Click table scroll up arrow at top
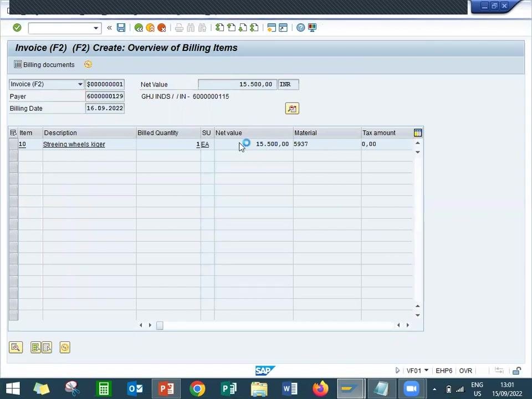Screen dimensions: 532x399 click(x=418, y=143)
